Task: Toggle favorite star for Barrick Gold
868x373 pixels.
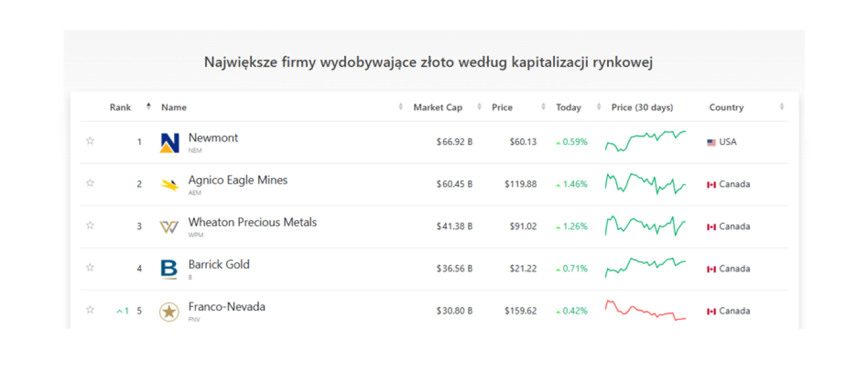Action: point(90,268)
